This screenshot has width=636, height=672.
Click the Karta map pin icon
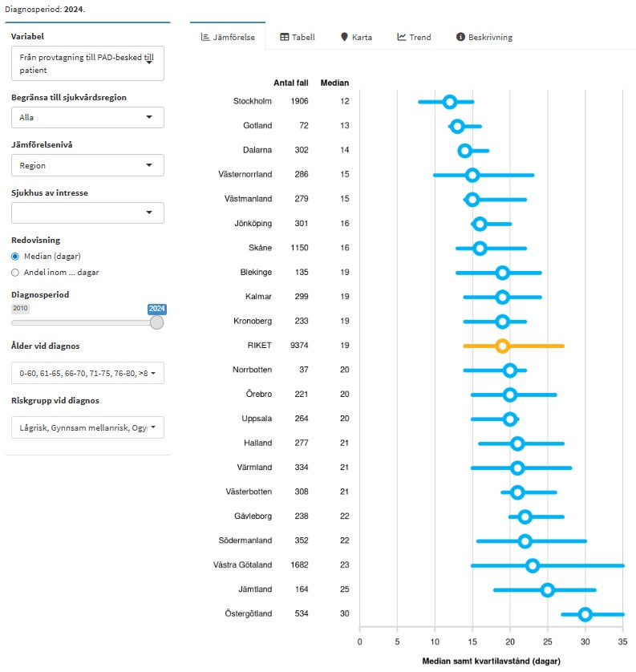pos(344,37)
